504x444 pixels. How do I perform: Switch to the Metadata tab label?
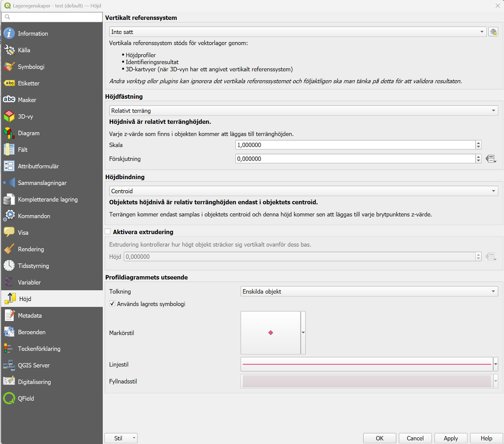tap(30, 316)
